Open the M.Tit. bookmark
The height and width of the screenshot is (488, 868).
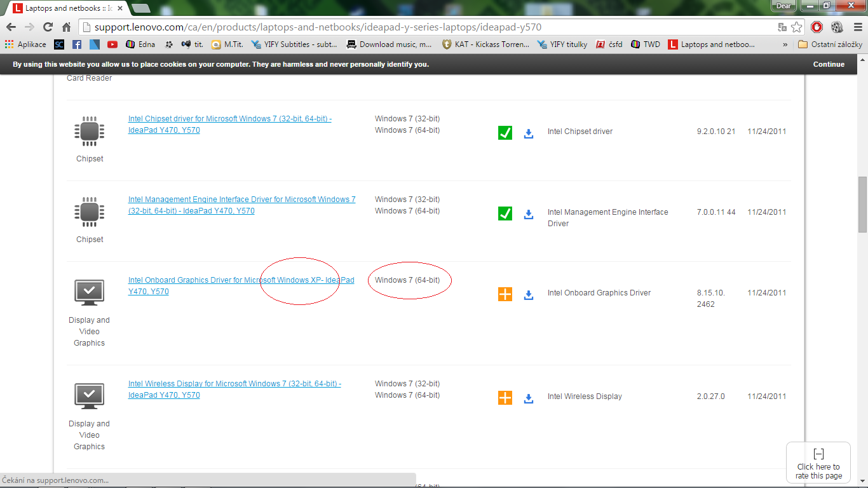click(227, 44)
